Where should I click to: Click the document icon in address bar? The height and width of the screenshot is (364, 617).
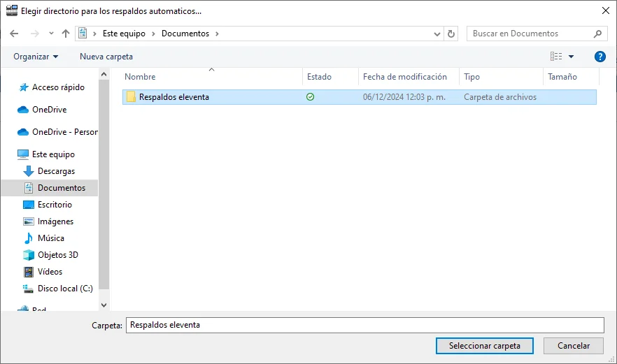pos(83,34)
